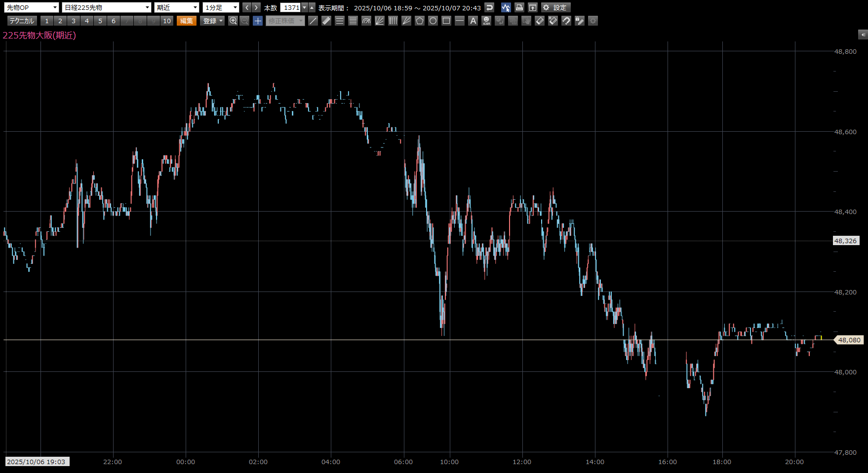Image resolution: width=868 pixels, height=473 pixels.
Task: Expand the 日経225先物 instrument dropdown
Action: 107,7
